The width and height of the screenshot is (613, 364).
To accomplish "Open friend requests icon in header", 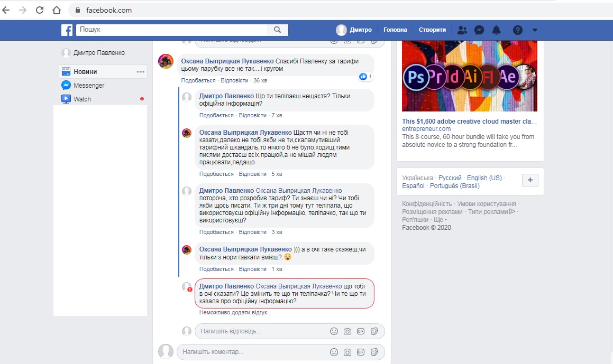I will tap(462, 30).
